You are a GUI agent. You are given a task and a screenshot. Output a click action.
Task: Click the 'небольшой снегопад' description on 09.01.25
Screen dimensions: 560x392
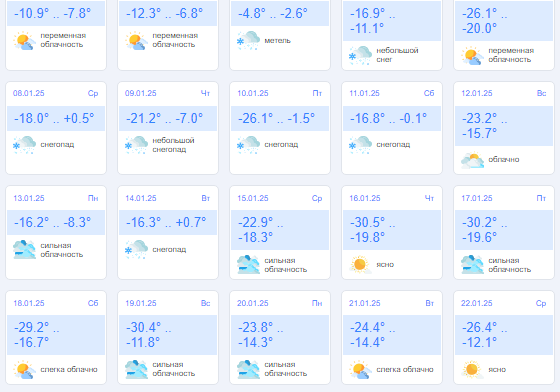point(174,145)
